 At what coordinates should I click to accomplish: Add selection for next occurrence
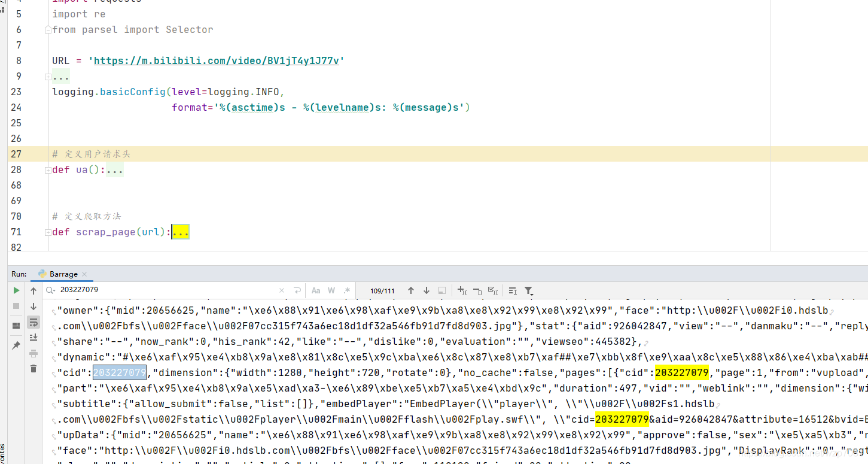462,290
